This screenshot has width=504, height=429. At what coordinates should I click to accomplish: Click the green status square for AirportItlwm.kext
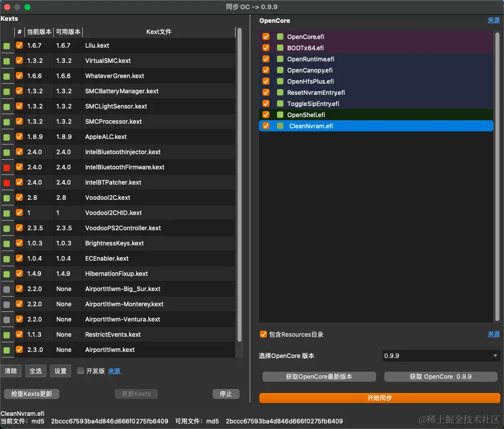click(7, 350)
